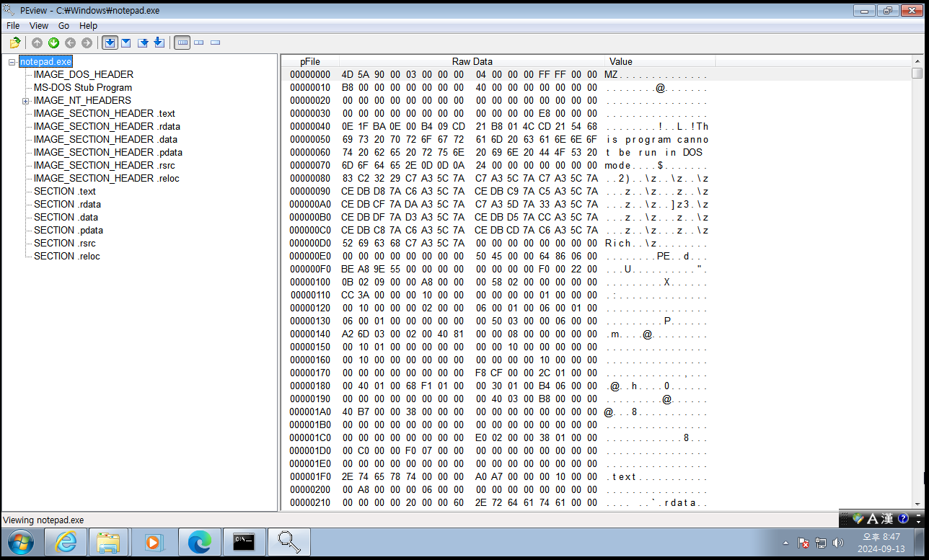Viewport: 929px width, 560px height.
Task: Select IMAGE_SECTION_HEADER .pdata
Action: [108, 152]
